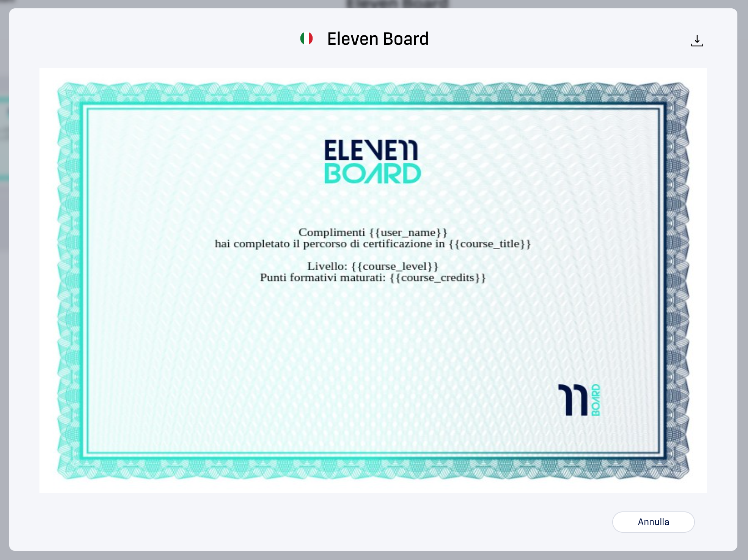This screenshot has height=560, width=748.
Task: Download the certificate using the download icon
Action: [697, 41]
